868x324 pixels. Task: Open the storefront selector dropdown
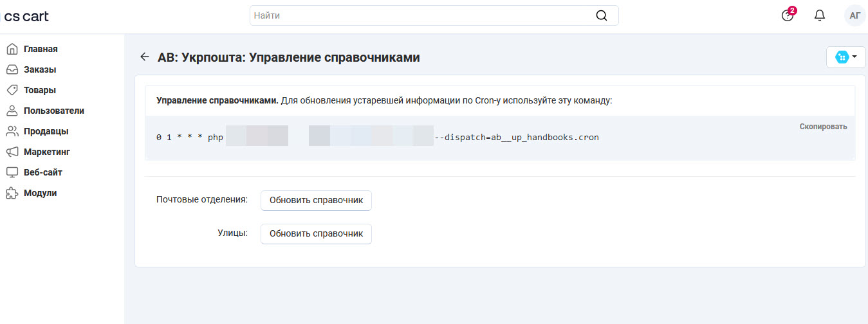click(x=845, y=57)
